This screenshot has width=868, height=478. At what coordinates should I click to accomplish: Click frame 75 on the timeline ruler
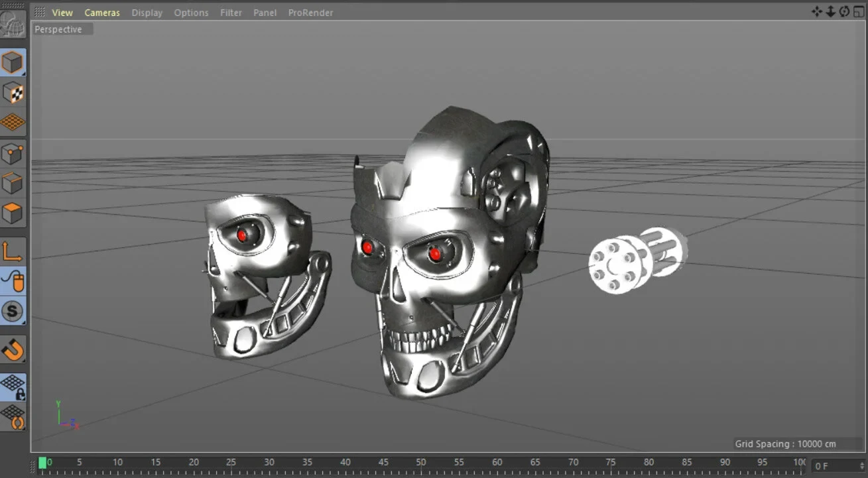(x=611, y=462)
